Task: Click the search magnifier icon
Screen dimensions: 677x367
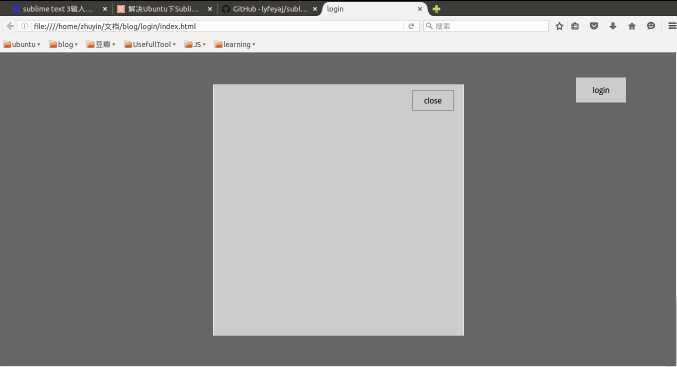Action: (429, 26)
